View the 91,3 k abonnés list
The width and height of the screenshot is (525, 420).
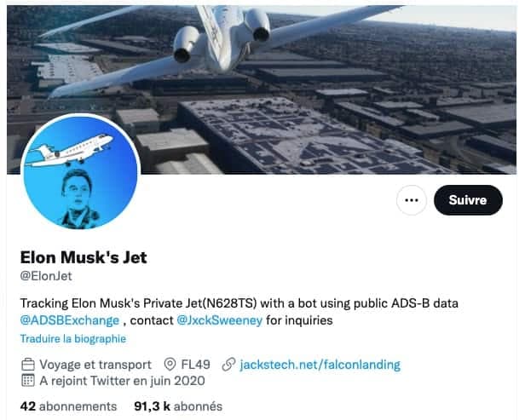(178, 406)
